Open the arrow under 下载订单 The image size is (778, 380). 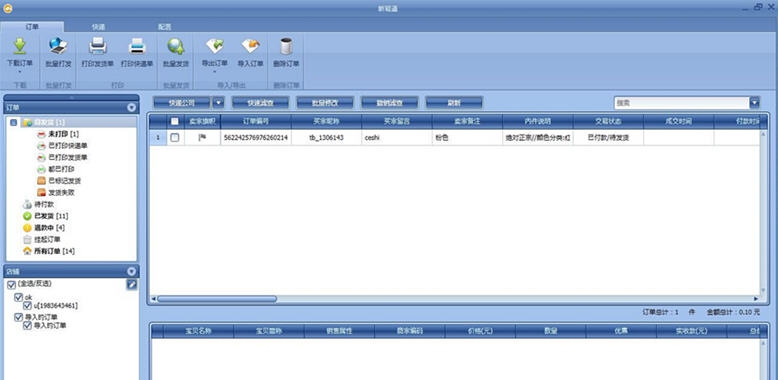coord(19,72)
